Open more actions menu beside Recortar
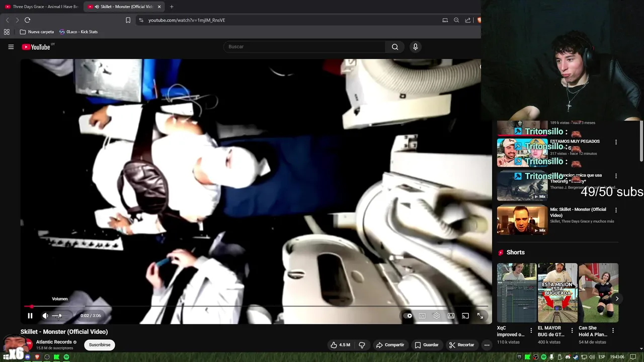 click(x=487, y=345)
